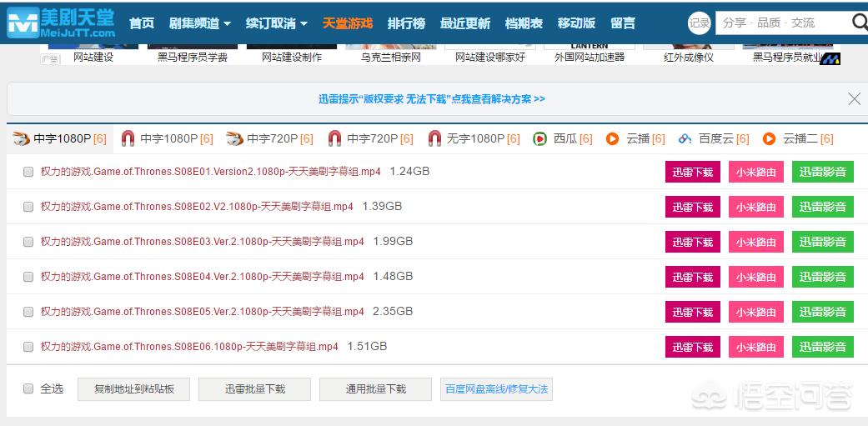Click 小米路由 for the S08E01 row
The height and width of the screenshot is (426, 868).
coord(756,172)
